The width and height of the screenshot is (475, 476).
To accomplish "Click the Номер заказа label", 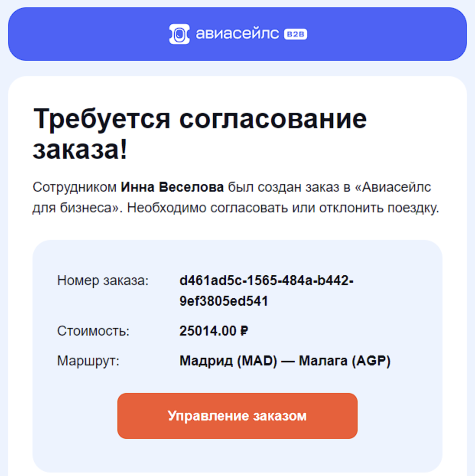I will pyautogui.click(x=103, y=280).
